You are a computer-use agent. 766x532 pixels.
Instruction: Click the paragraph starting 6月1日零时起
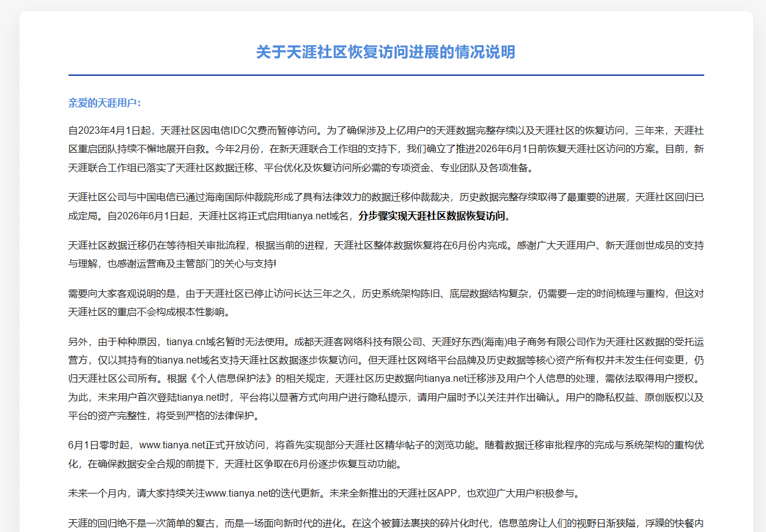[386, 454]
